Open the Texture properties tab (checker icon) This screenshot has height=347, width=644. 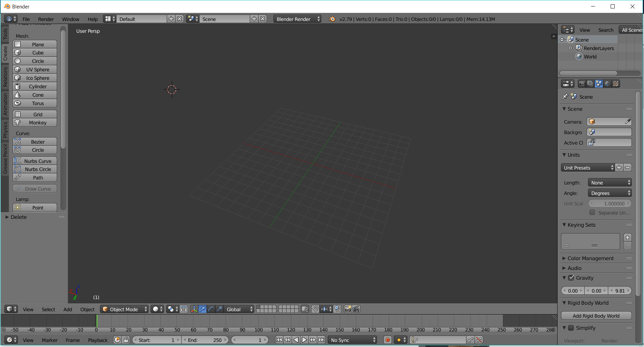point(616,84)
